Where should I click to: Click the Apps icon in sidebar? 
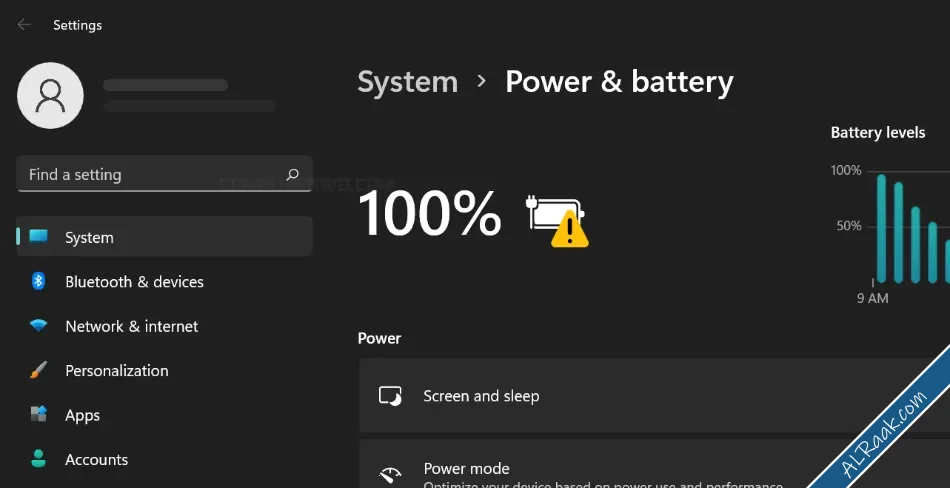coord(38,415)
